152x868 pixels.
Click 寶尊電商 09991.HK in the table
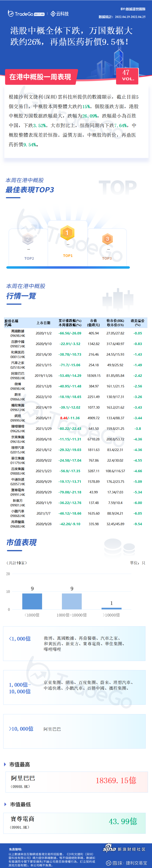[x=18, y=492]
